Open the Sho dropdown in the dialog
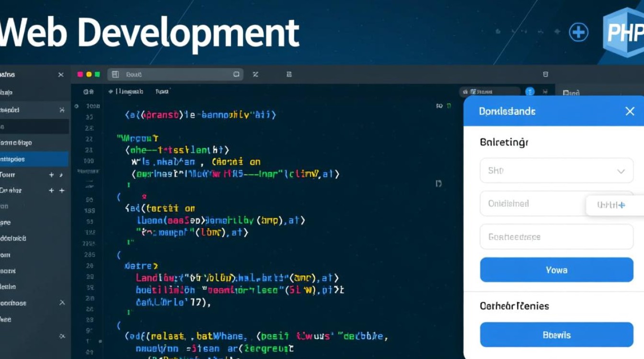The height and width of the screenshot is (359, 644). coord(556,171)
